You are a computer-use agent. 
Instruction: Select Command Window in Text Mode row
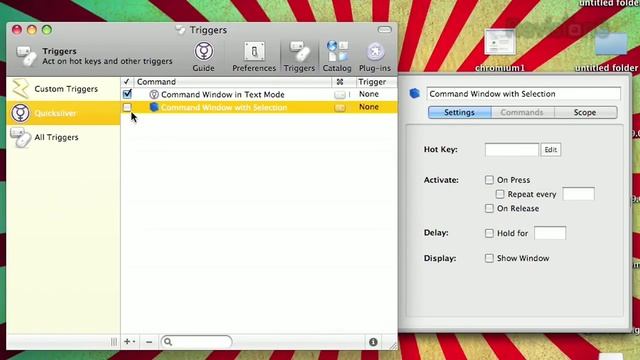tap(259, 94)
